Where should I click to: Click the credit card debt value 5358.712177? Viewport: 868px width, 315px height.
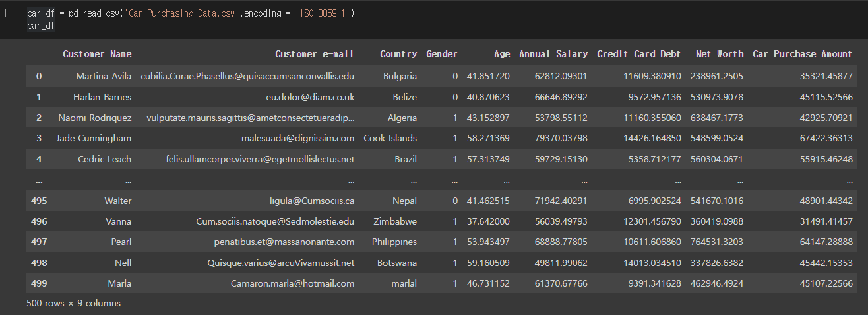655,159
